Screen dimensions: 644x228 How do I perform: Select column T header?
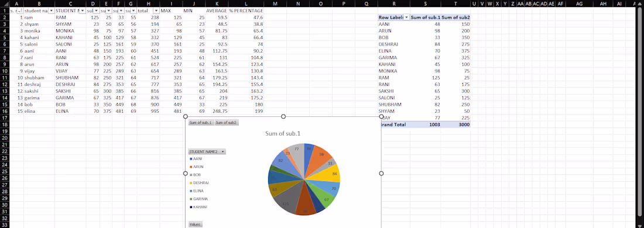pos(455,4)
